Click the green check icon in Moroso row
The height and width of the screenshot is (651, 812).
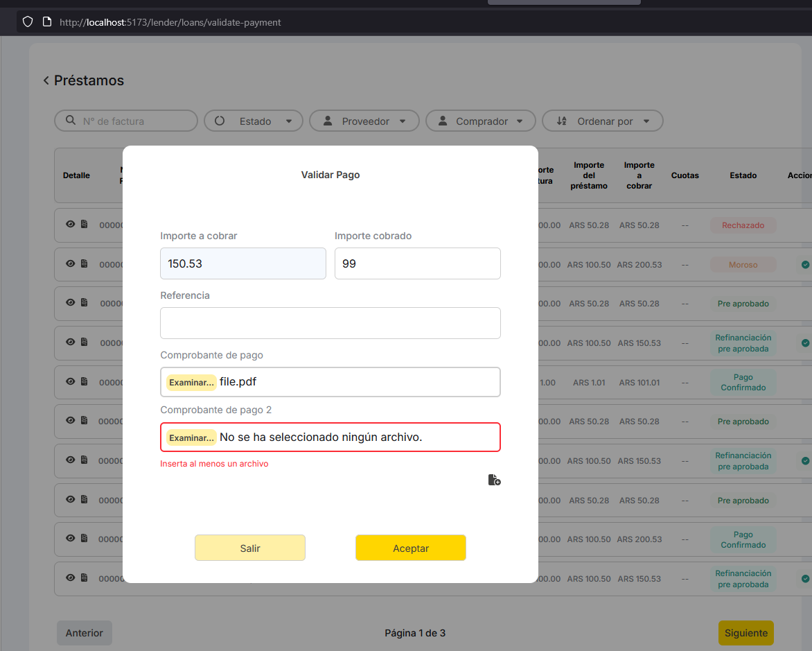[x=805, y=265]
